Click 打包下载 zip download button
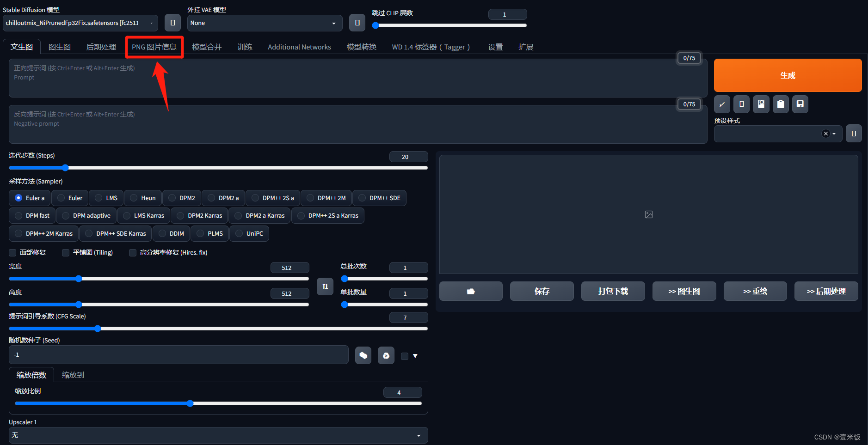868x445 pixels. coord(613,291)
